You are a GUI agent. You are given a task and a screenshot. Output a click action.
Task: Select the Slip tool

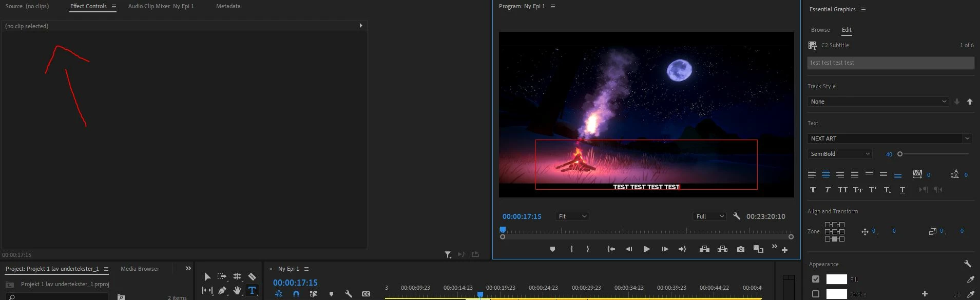(207, 290)
